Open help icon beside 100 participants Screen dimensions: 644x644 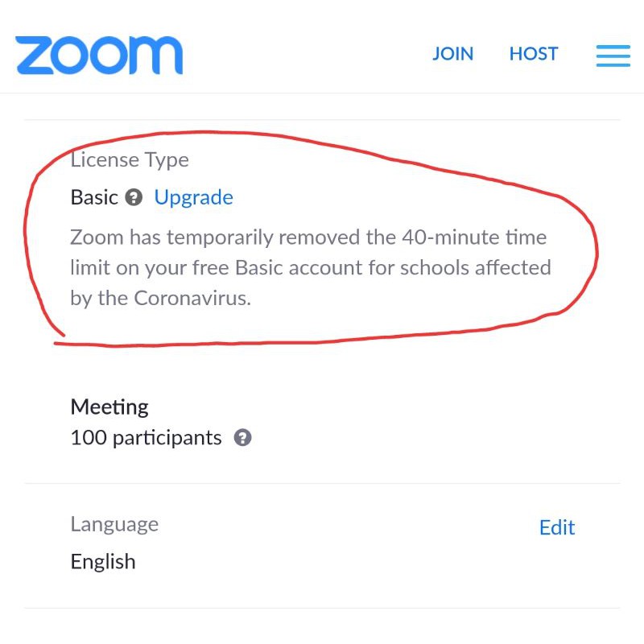click(243, 437)
